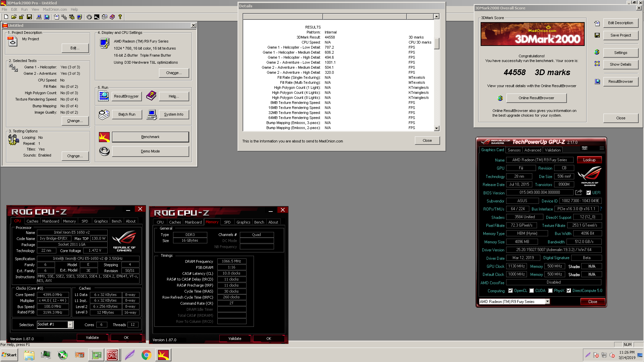644x362 pixels.
Task: Click the 3DMark2000 banner image in Overall Score
Action: click(532, 34)
